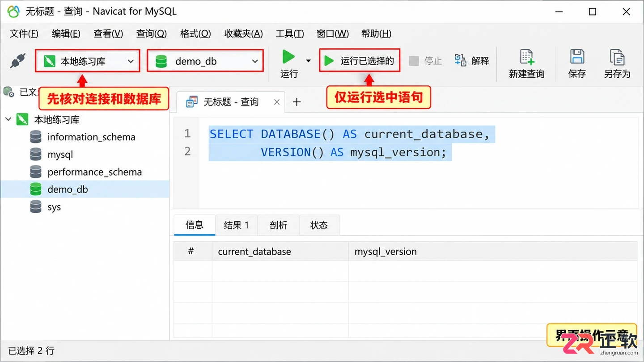
Task: Switch to the 无标题 - 查询 tab
Action: pyautogui.click(x=231, y=102)
